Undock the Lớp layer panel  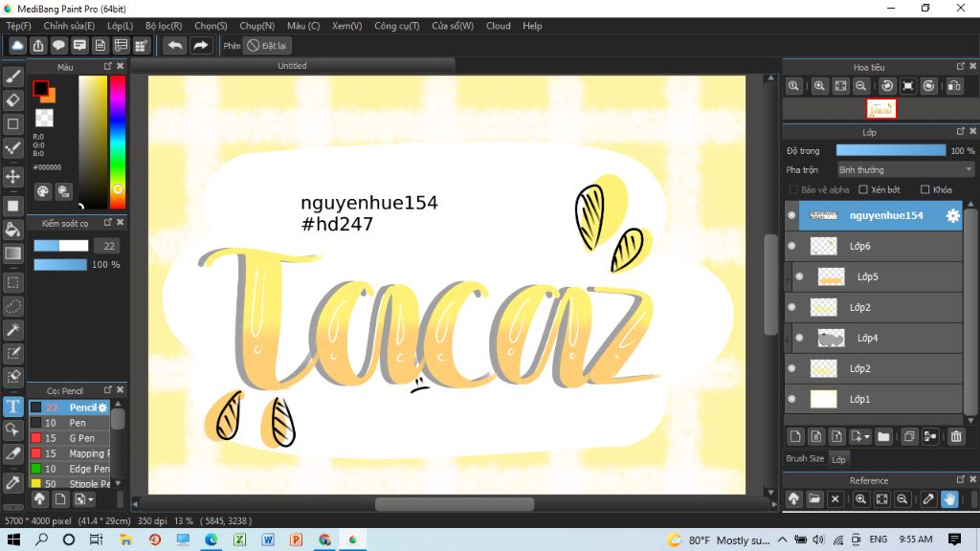(961, 131)
